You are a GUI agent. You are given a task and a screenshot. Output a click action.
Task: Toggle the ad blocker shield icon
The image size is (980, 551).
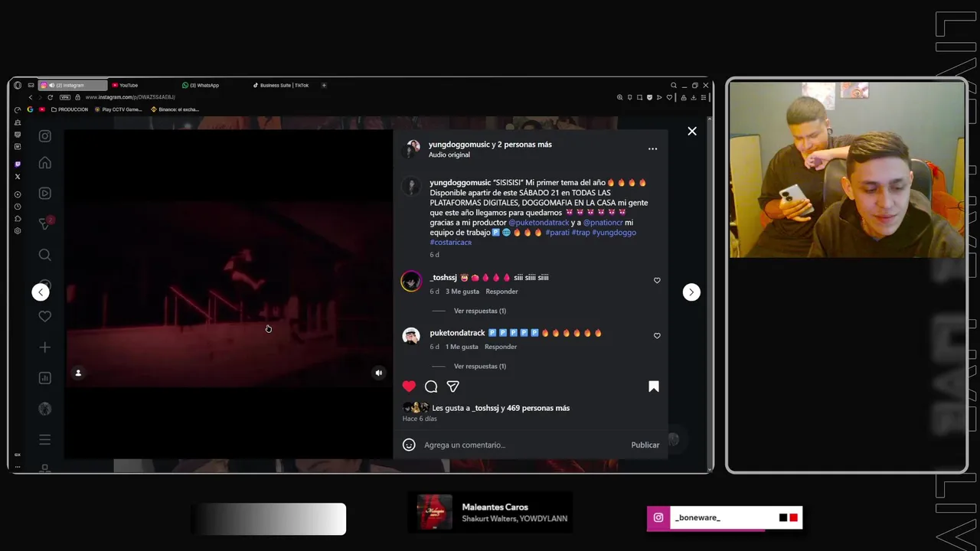coord(649,97)
